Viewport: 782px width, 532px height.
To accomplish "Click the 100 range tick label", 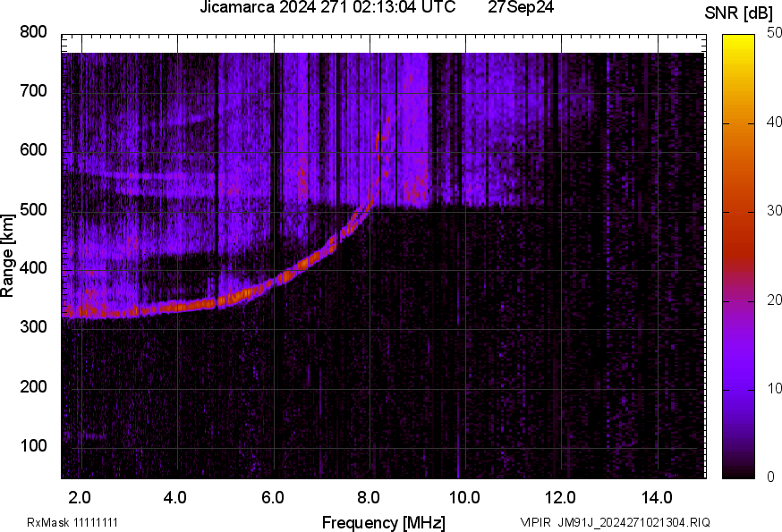I will pos(33,445).
